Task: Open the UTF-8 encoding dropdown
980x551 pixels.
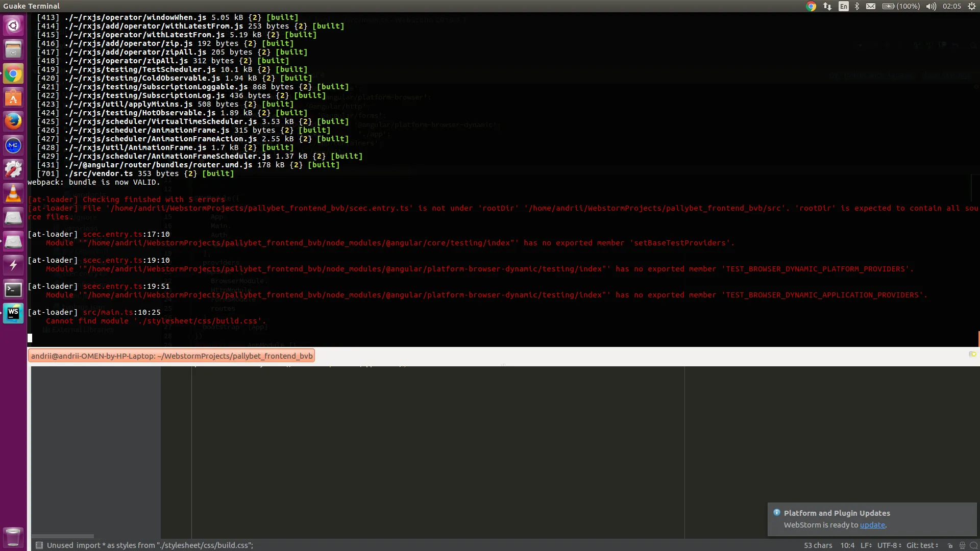Action: [x=889, y=545]
